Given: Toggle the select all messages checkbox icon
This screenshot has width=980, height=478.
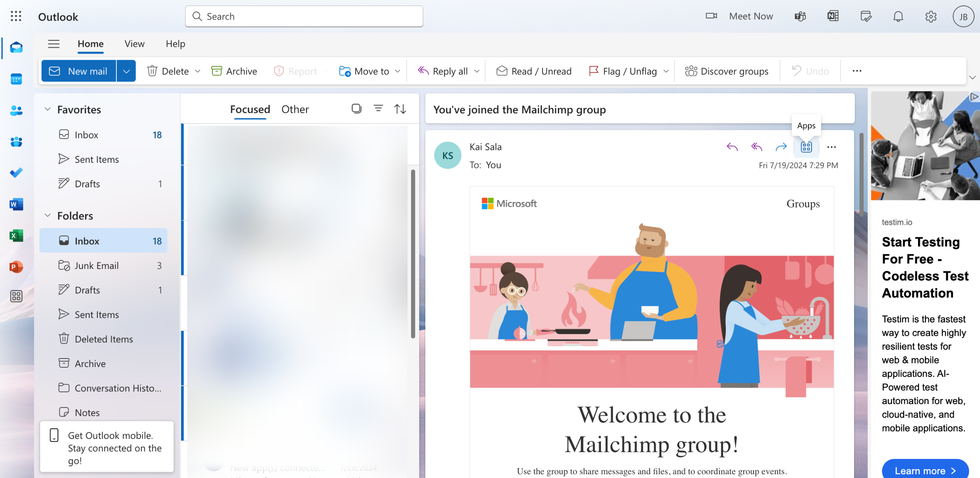Looking at the screenshot, I should coord(356,109).
